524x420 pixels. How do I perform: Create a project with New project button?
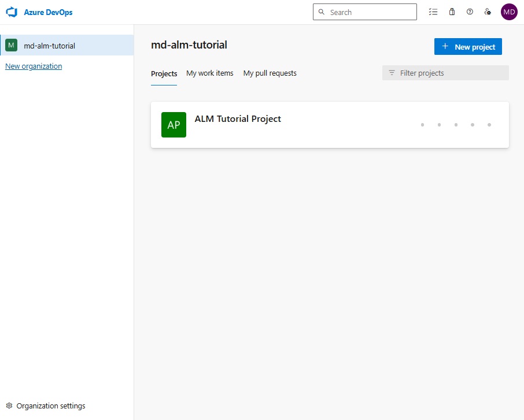[x=468, y=46]
